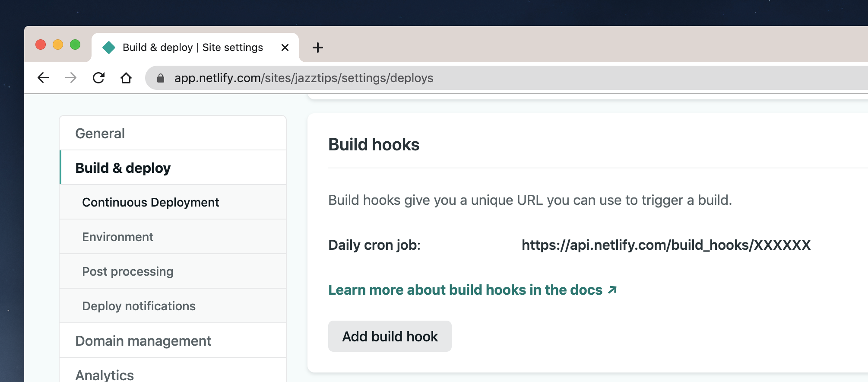Open Deploy notifications settings
Image resolution: width=868 pixels, height=382 pixels.
click(x=173, y=306)
